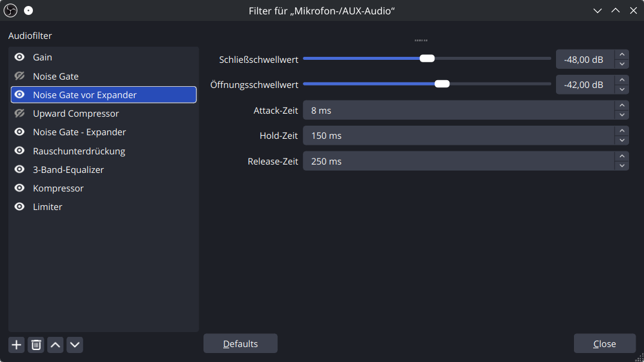This screenshot has width=644, height=362.
Task: Move selected filter down in the list
Action: [75, 345]
